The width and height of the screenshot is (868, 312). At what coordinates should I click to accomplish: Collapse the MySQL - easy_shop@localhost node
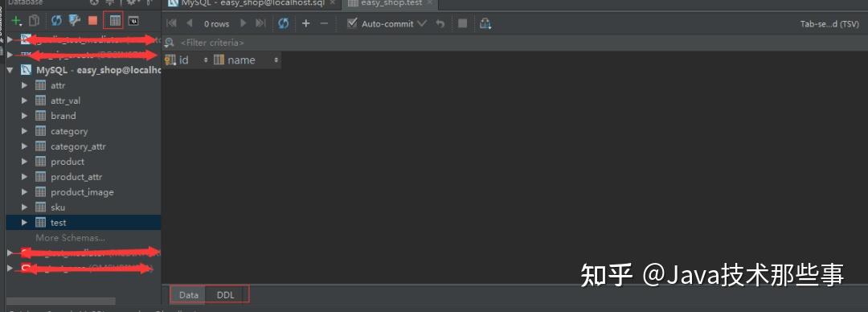(x=10, y=71)
